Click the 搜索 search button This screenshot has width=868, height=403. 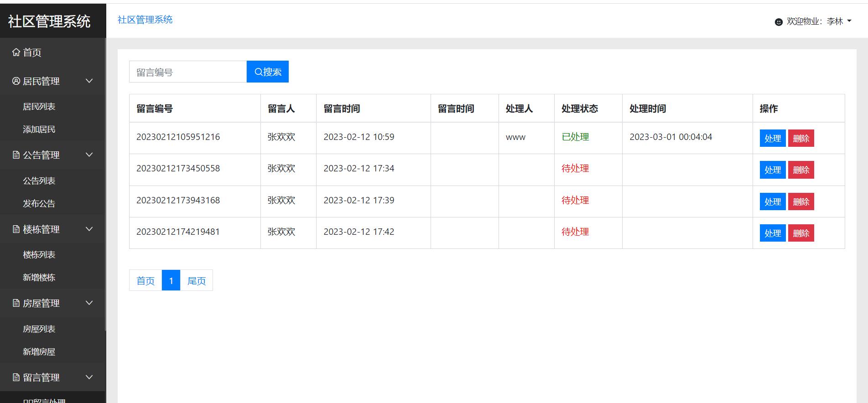[x=268, y=72]
